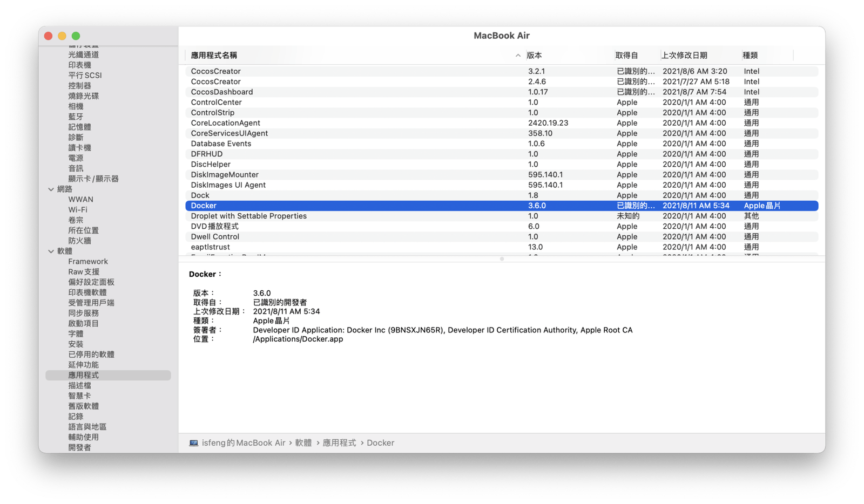Image resolution: width=864 pixels, height=504 pixels.
Task: Select Wi-Fi in the sidebar
Action: click(78, 210)
